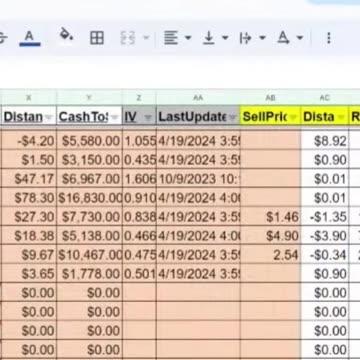Image resolution: width=360 pixels, height=360 pixels.
Task: Open the text color picker
Action: click(x=30, y=37)
